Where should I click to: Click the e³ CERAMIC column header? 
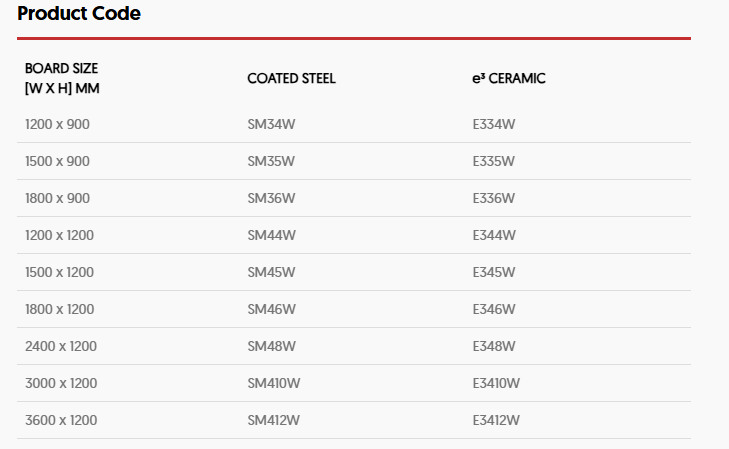(x=508, y=78)
